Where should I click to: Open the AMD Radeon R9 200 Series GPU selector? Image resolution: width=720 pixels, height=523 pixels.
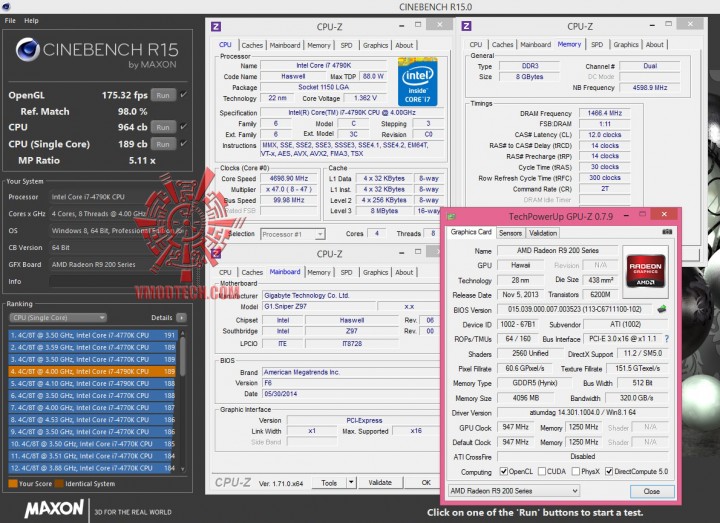(x=513, y=491)
